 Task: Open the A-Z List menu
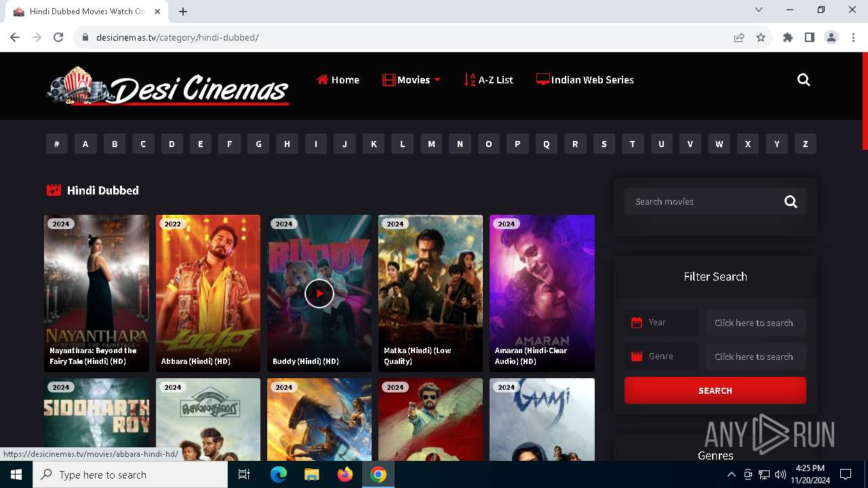pos(488,80)
